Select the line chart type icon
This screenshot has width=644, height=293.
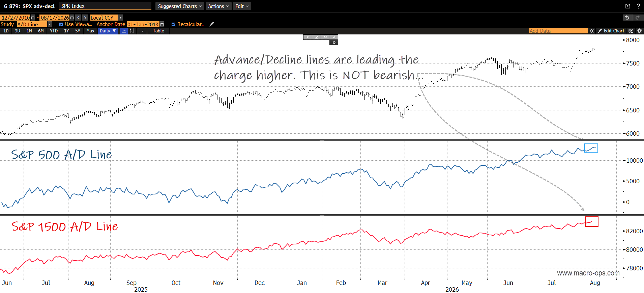pos(124,31)
